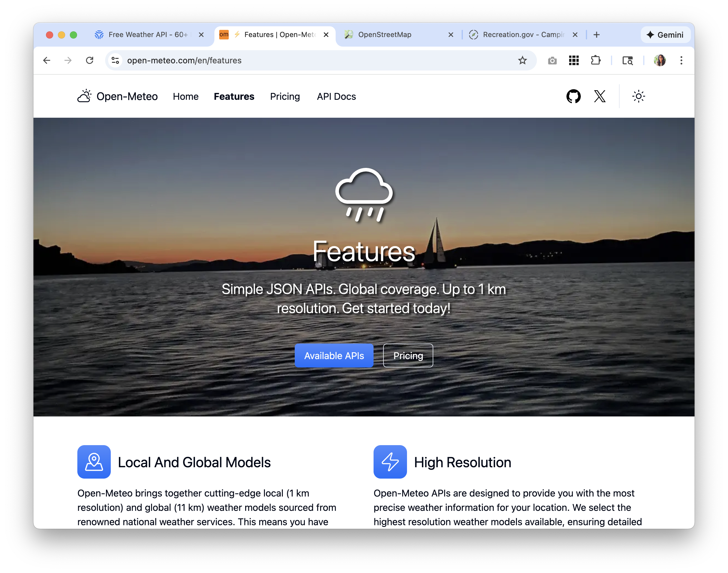Click the camera screenshot extension icon

pos(552,60)
